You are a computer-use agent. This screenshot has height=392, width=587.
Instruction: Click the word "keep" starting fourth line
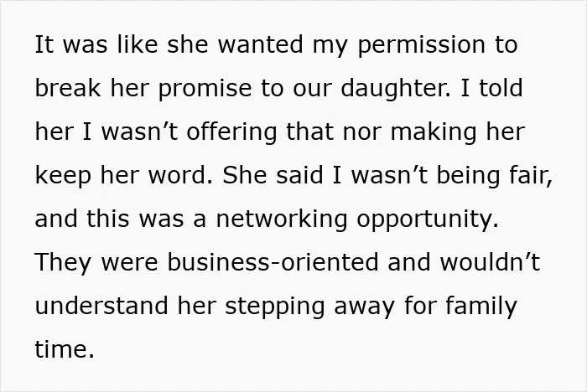point(63,176)
